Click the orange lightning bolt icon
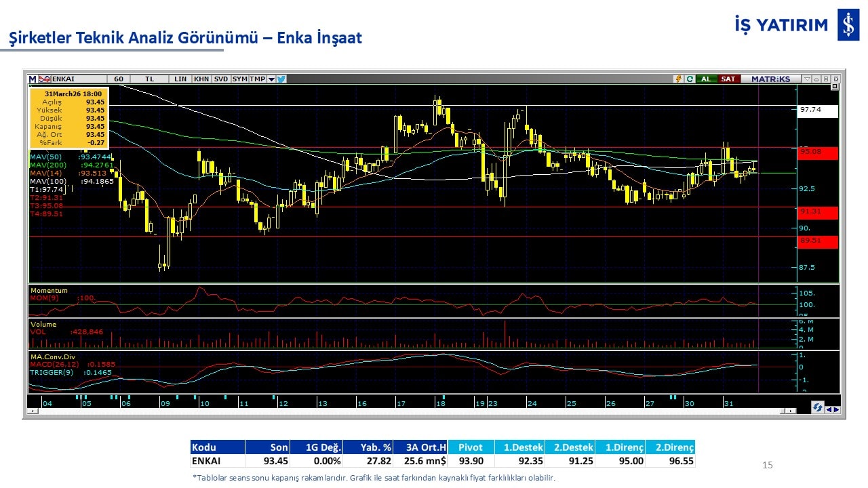The width and height of the screenshot is (868, 488). tap(677, 79)
